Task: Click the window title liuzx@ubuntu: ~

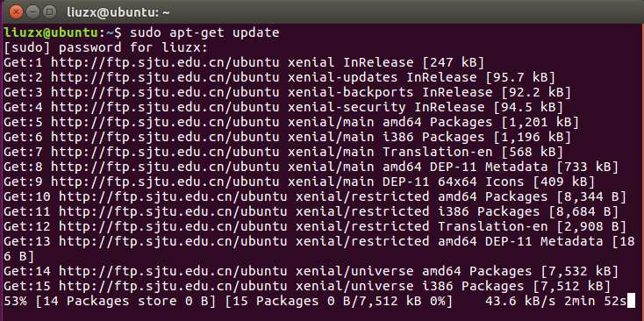Action: click(x=118, y=12)
